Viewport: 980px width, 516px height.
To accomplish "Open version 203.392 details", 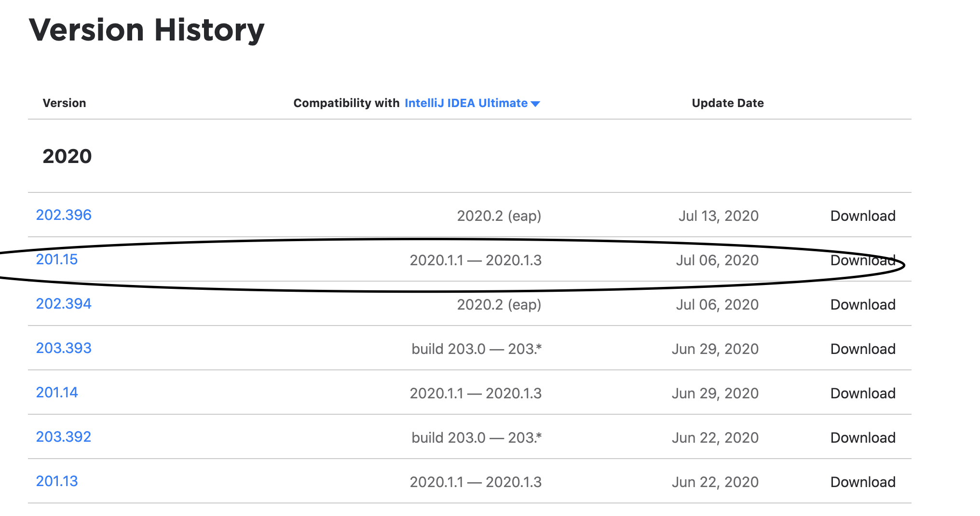I will coord(63,437).
